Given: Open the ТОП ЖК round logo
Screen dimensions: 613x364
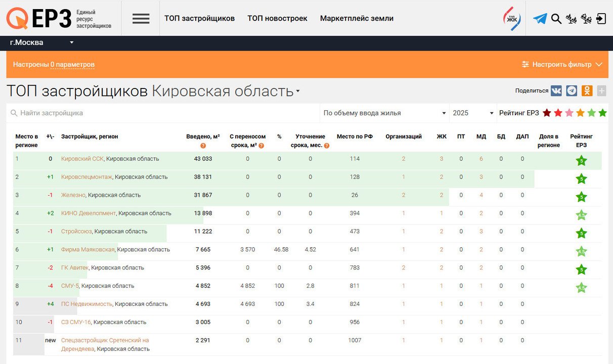Looking at the screenshot, I should point(511,18).
